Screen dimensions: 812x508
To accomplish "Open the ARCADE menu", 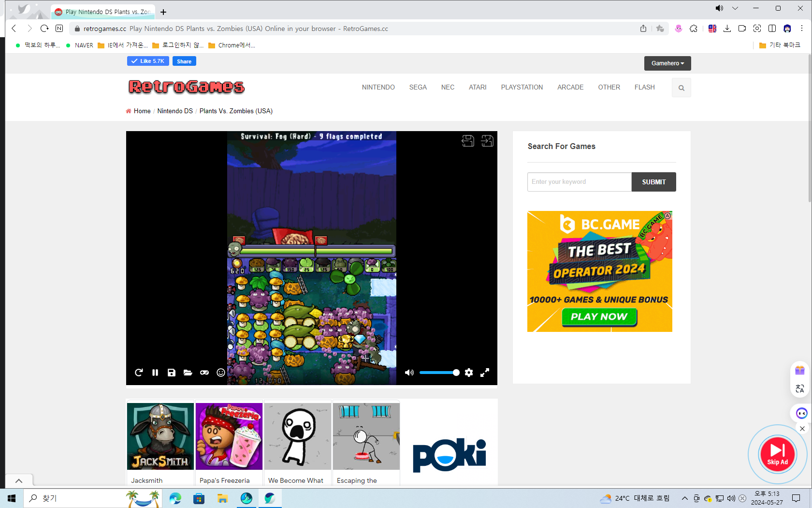I will point(570,87).
